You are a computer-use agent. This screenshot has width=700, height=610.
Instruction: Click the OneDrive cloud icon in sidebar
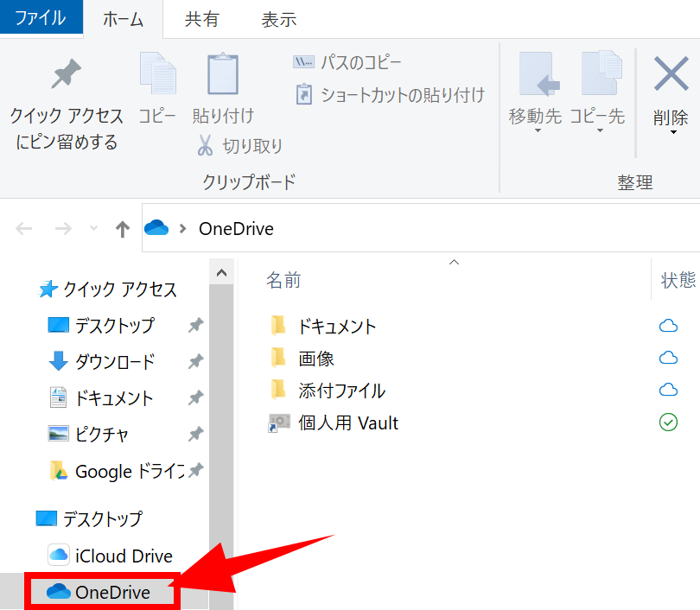click(x=59, y=592)
